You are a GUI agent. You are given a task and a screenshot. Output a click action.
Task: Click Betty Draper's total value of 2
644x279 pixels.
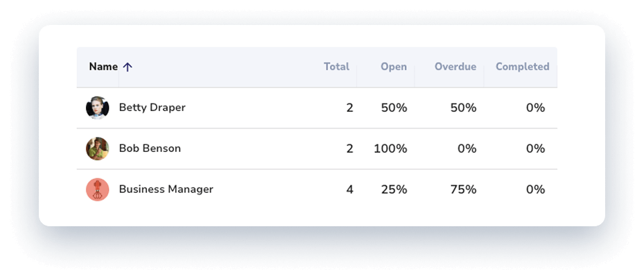[349, 108]
